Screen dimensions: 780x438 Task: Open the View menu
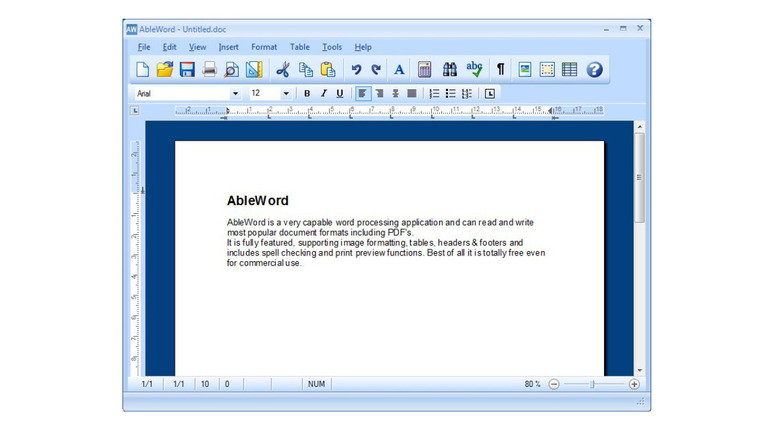coord(197,47)
